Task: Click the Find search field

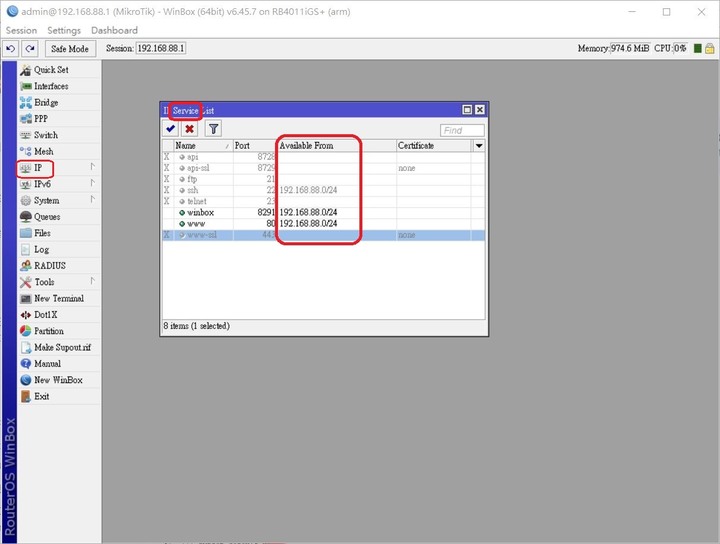Action: (x=462, y=130)
